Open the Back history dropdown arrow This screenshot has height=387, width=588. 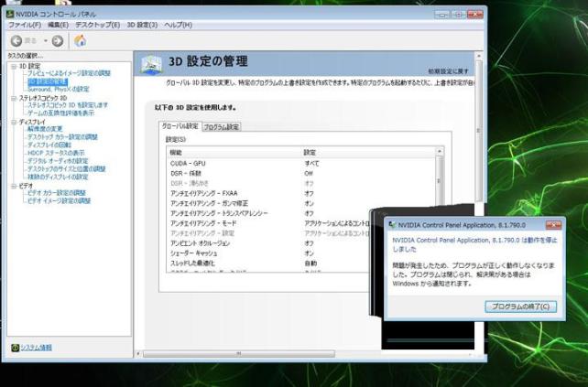pos(46,41)
